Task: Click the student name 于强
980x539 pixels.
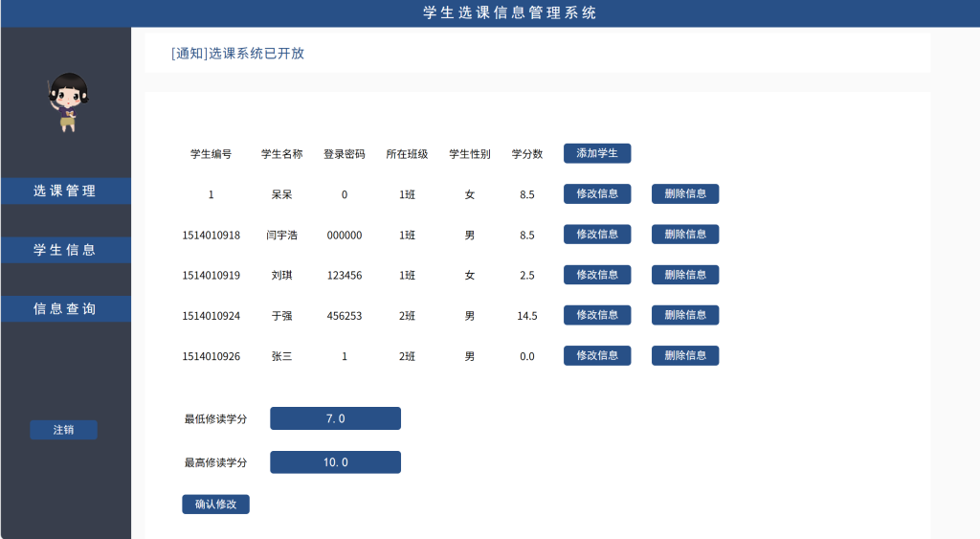Action: point(282,316)
